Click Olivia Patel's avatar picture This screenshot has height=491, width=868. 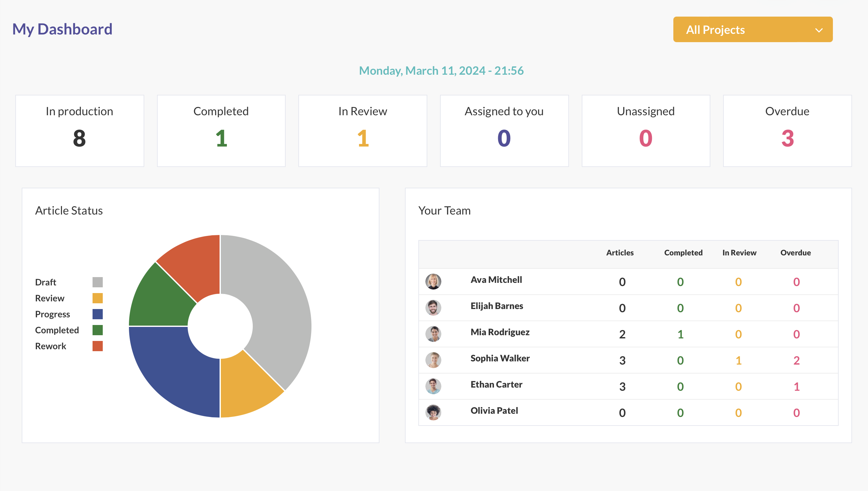[x=433, y=412]
